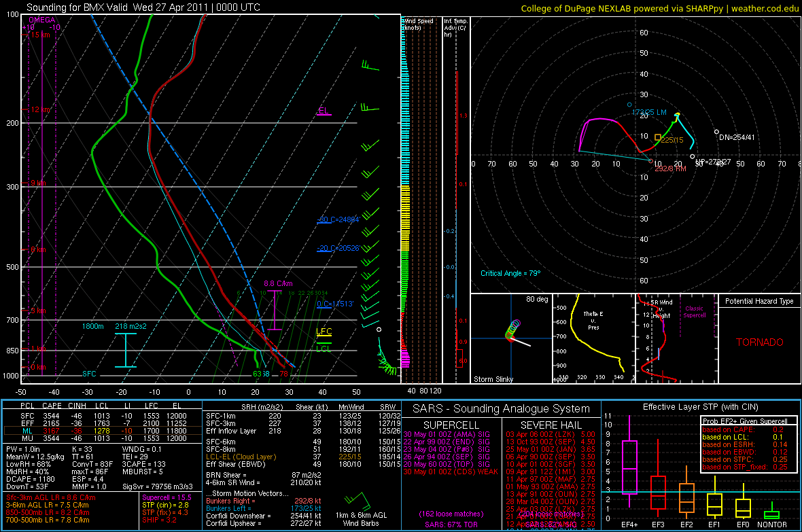Select the EFF parcel row
This screenshot has height=532, width=802.
click(102, 423)
